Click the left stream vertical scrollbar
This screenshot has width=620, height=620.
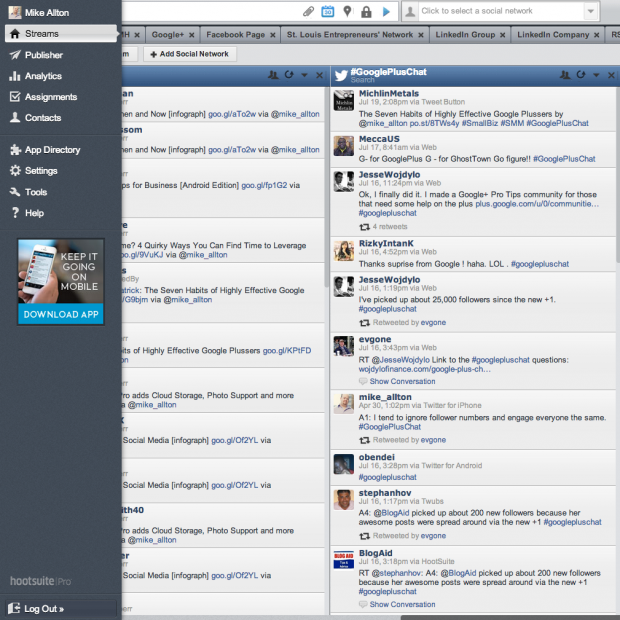(327, 187)
